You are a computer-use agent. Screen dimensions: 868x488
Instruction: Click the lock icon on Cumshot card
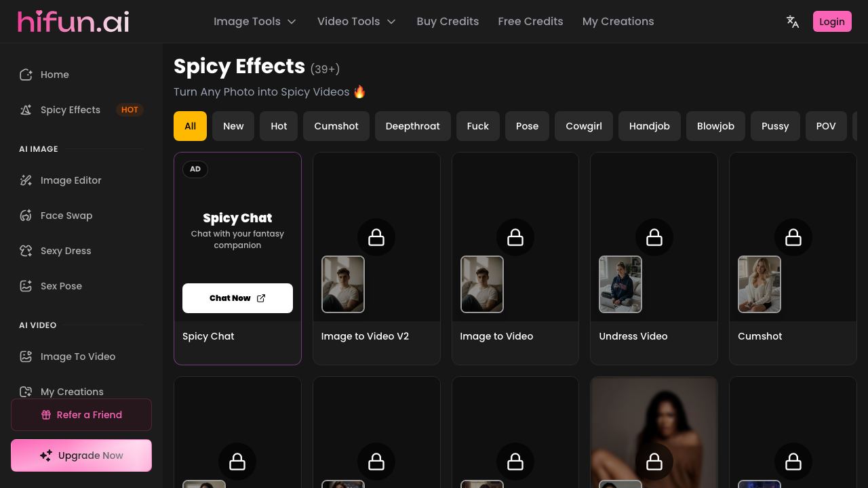click(793, 237)
